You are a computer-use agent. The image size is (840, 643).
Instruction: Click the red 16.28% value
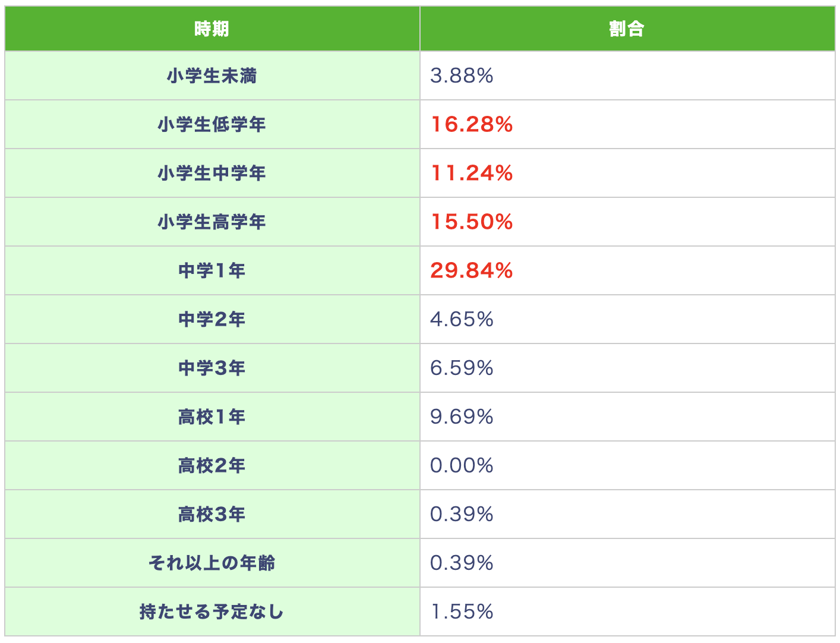pyautogui.click(x=472, y=125)
